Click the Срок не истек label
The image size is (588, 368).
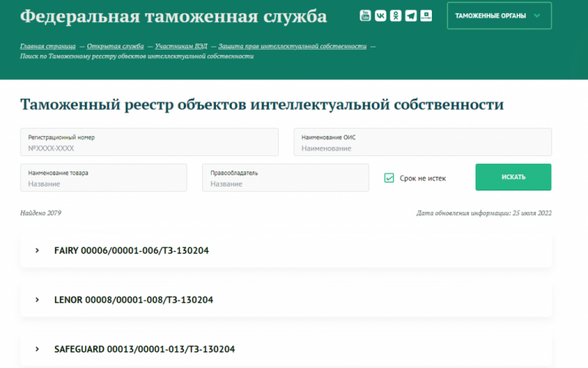pos(423,178)
